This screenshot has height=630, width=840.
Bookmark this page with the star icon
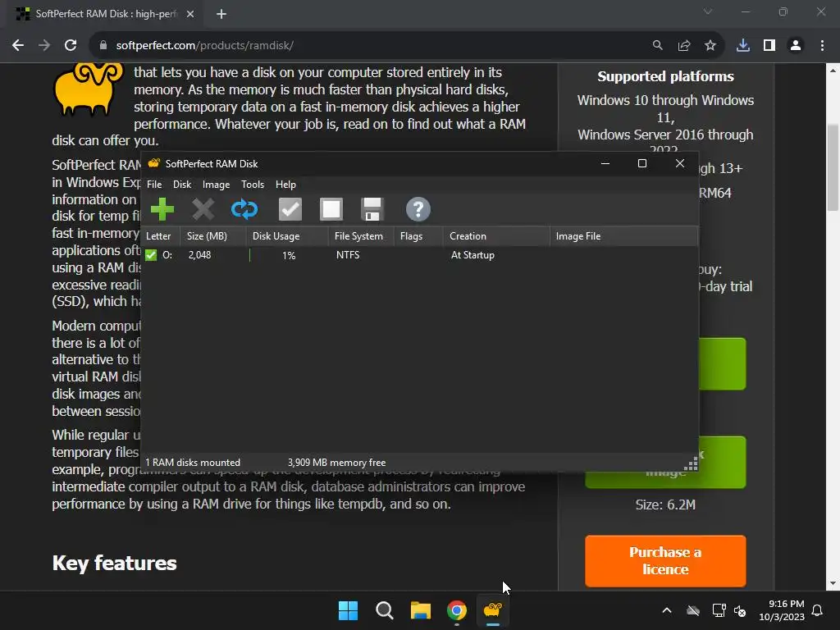710,46
